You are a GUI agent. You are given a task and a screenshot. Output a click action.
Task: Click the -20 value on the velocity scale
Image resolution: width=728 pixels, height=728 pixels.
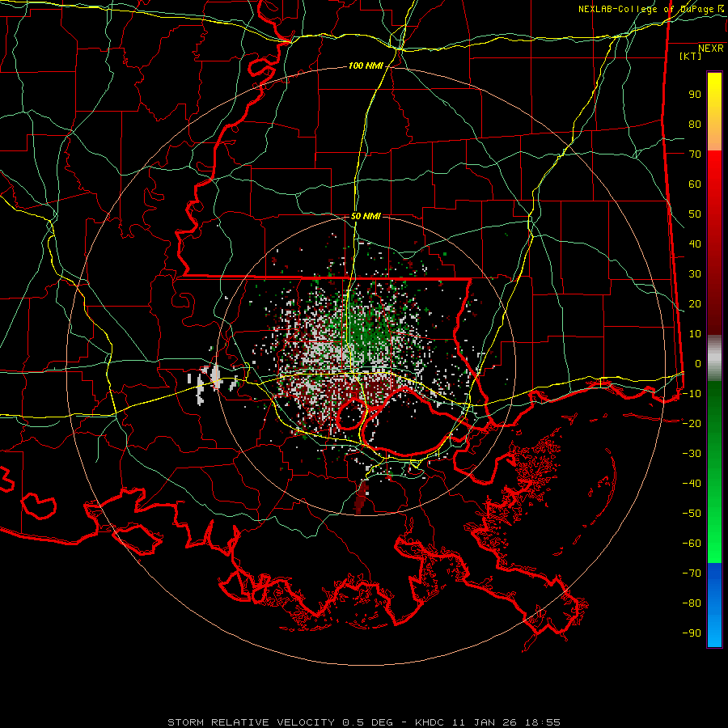[692, 423]
